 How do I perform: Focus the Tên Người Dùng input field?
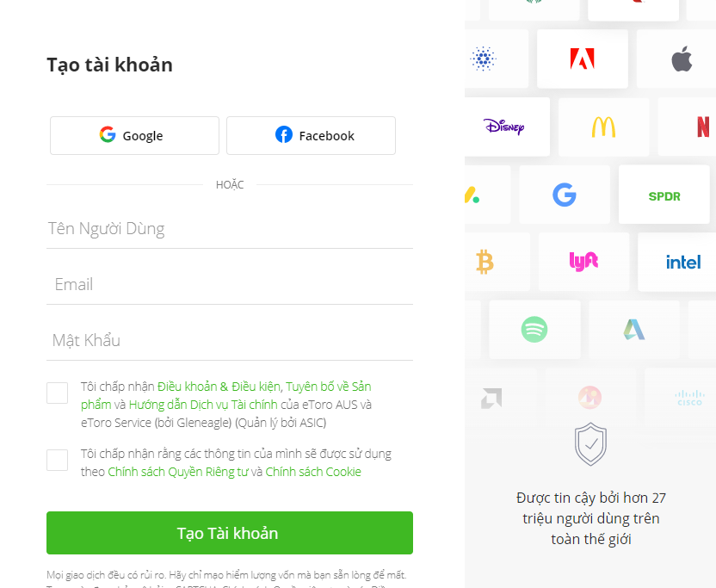tap(230, 228)
